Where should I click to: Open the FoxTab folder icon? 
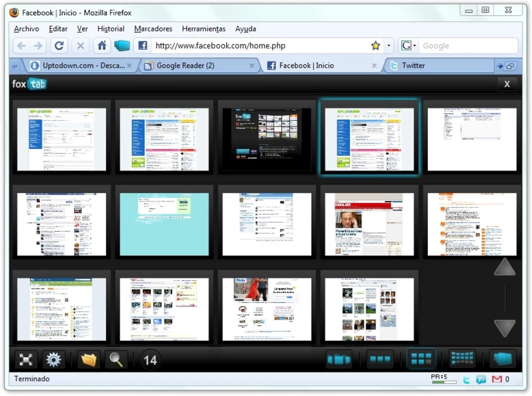point(88,360)
